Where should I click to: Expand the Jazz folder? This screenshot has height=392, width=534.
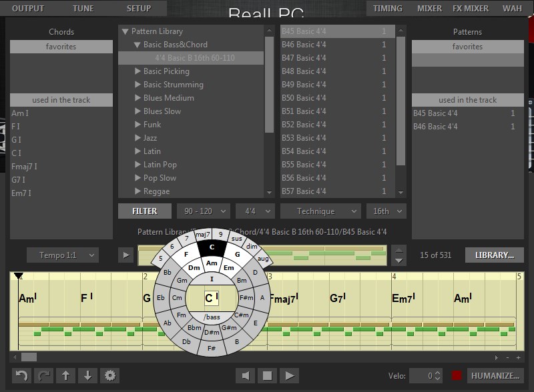(x=138, y=138)
